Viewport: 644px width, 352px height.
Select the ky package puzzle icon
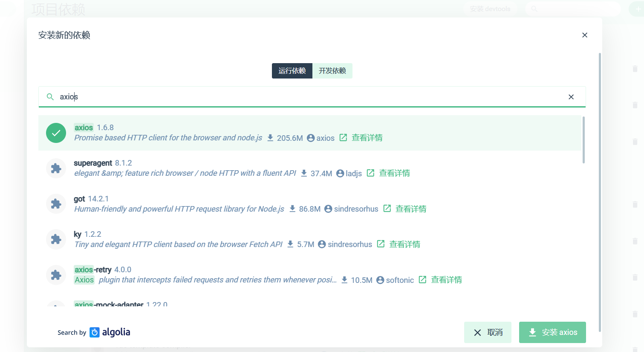coord(56,239)
